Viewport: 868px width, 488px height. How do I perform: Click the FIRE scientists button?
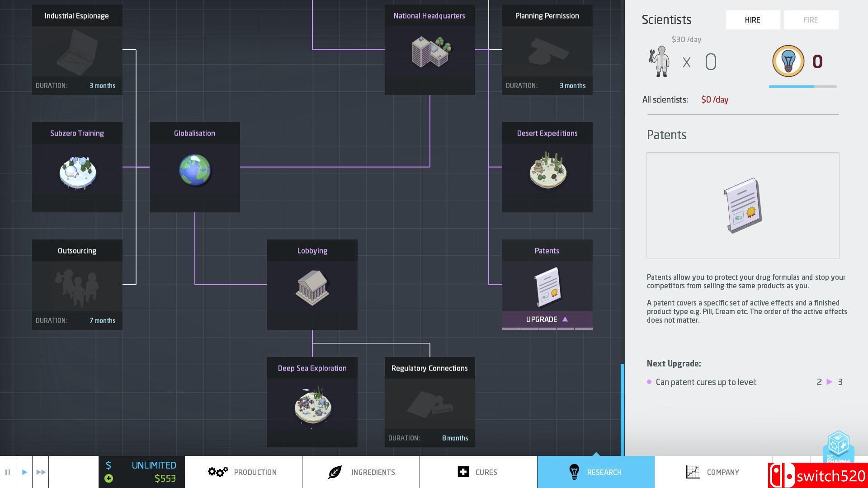(811, 20)
